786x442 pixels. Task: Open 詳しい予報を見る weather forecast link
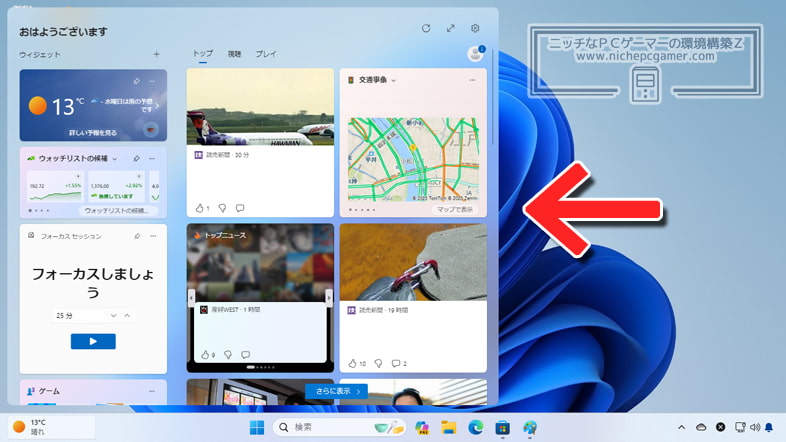pyautogui.click(x=93, y=133)
